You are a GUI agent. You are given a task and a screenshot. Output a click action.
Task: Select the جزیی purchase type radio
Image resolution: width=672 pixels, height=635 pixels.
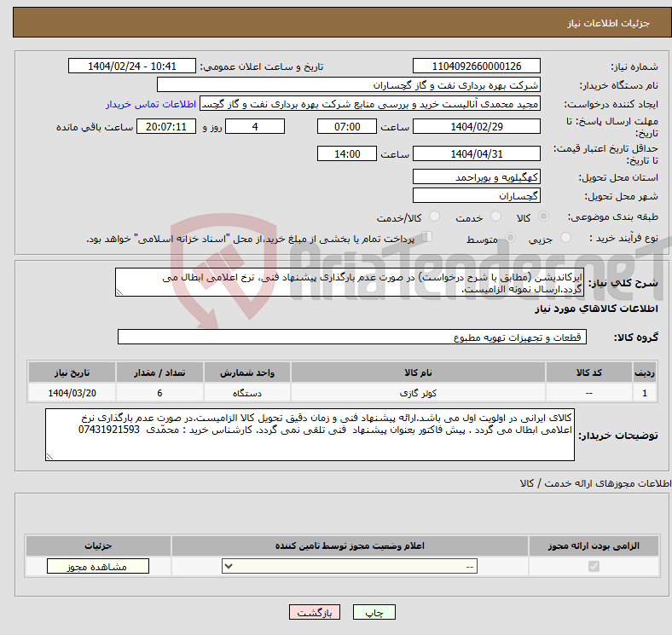coord(565,237)
